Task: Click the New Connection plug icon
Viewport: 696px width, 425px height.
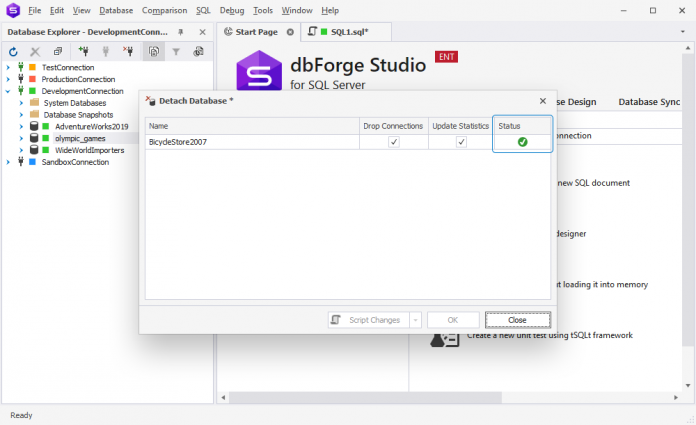Action: pyautogui.click(x=83, y=52)
